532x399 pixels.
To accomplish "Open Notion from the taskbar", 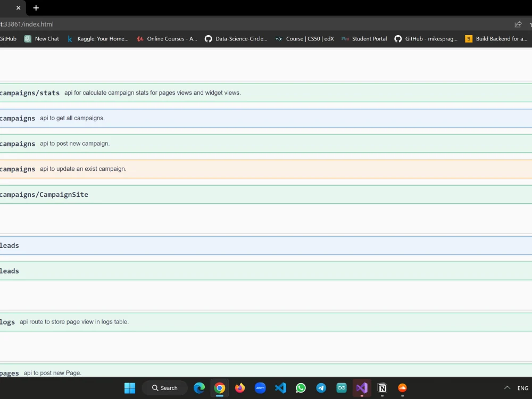I will pos(382,388).
